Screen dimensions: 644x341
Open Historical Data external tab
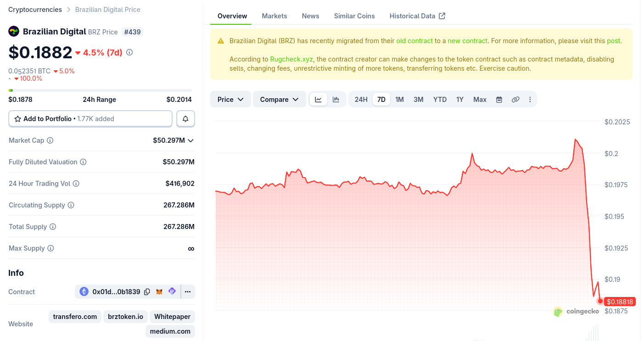[x=418, y=16]
